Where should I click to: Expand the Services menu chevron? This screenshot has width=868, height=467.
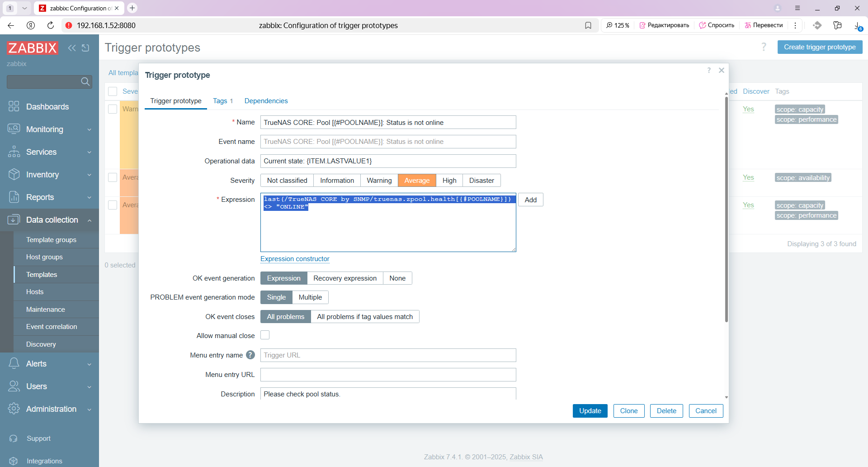[90, 152]
